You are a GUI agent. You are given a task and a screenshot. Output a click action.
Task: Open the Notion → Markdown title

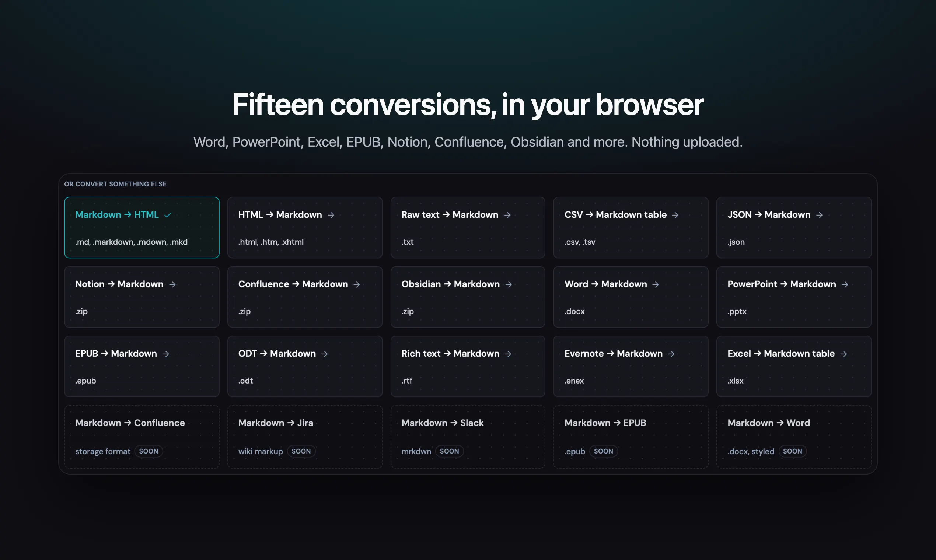(119, 284)
